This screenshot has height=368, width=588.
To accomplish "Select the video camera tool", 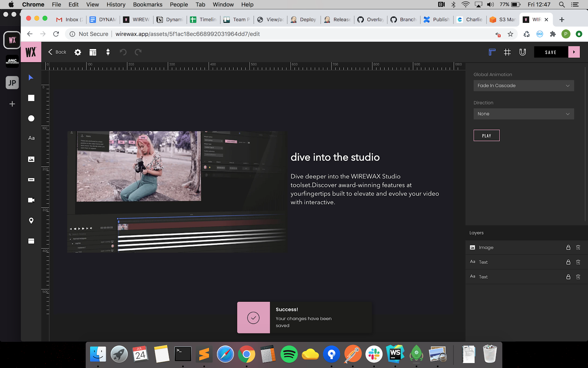I will tap(31, 200).
